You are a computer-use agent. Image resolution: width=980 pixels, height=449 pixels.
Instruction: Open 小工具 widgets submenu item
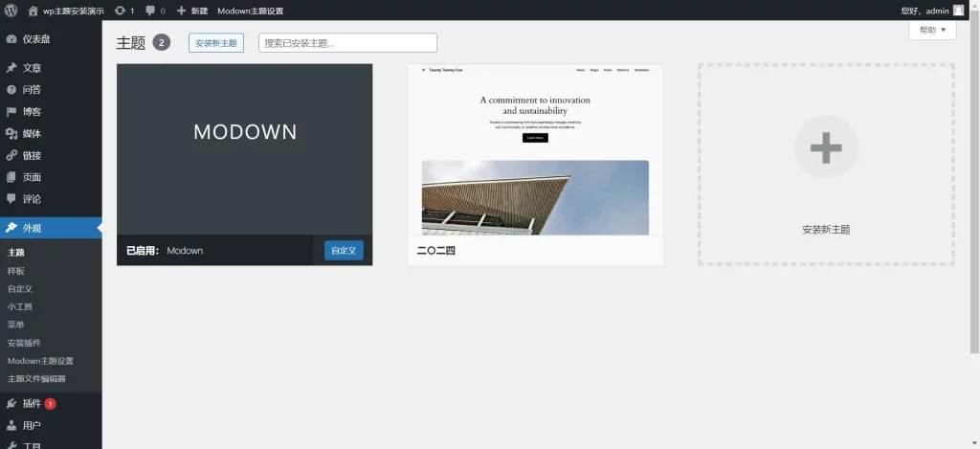[x=20, y=307]
